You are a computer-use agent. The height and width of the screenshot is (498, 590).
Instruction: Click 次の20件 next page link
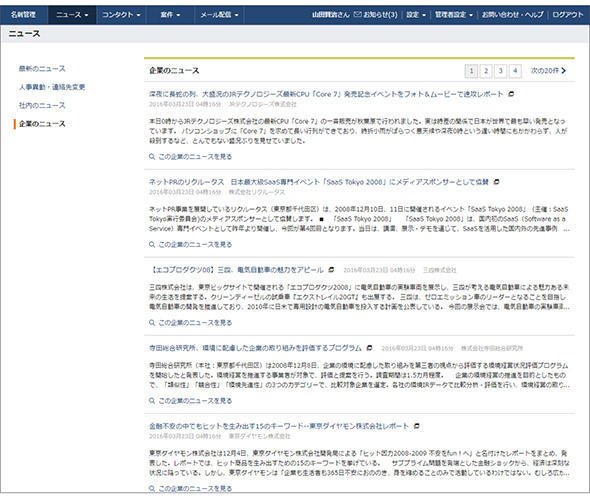(x=548, y=71)
